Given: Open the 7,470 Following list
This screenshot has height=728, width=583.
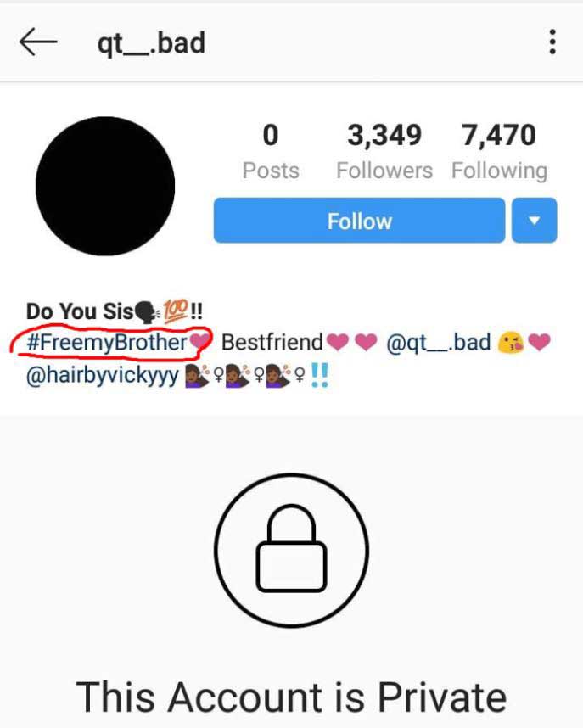Looking at the screenshot, I should 499,151.
